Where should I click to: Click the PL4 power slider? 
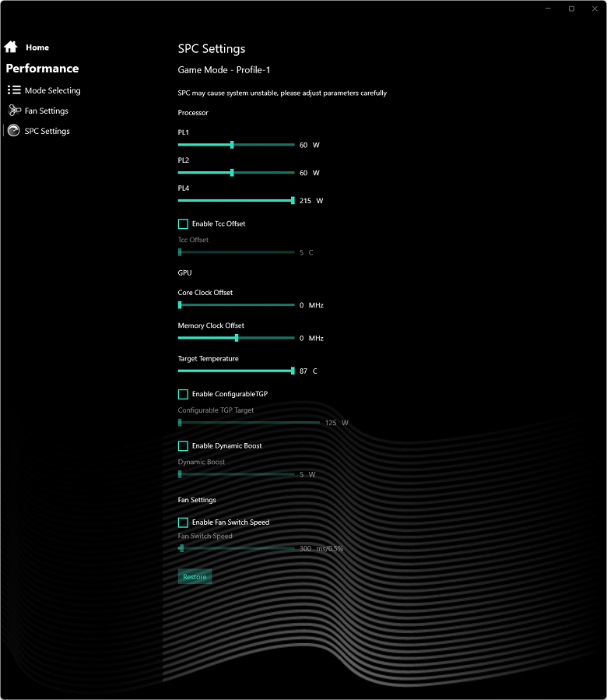[236, 200]
